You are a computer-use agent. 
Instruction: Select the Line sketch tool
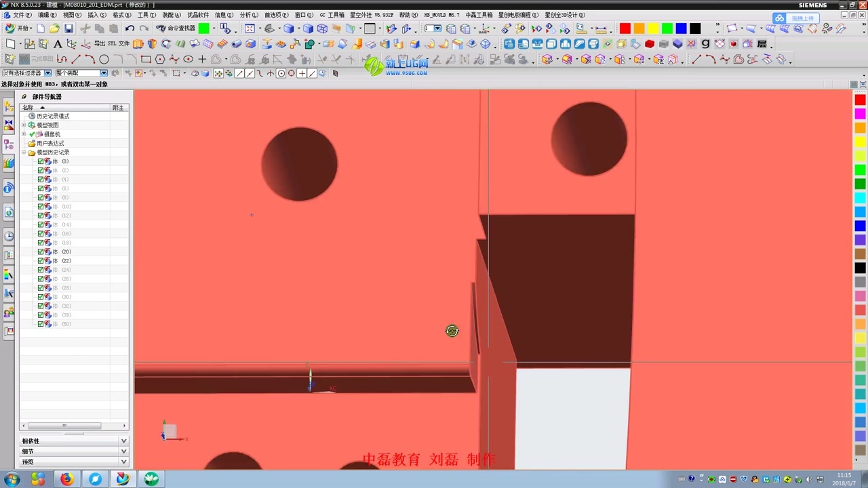coord(76,60)
